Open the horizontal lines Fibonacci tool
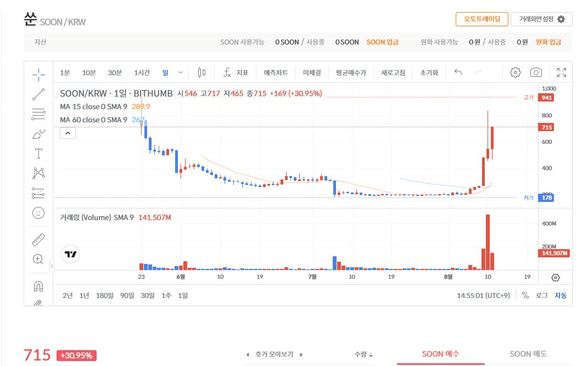The width and height of the screenshot is (588, 366). 38,114
